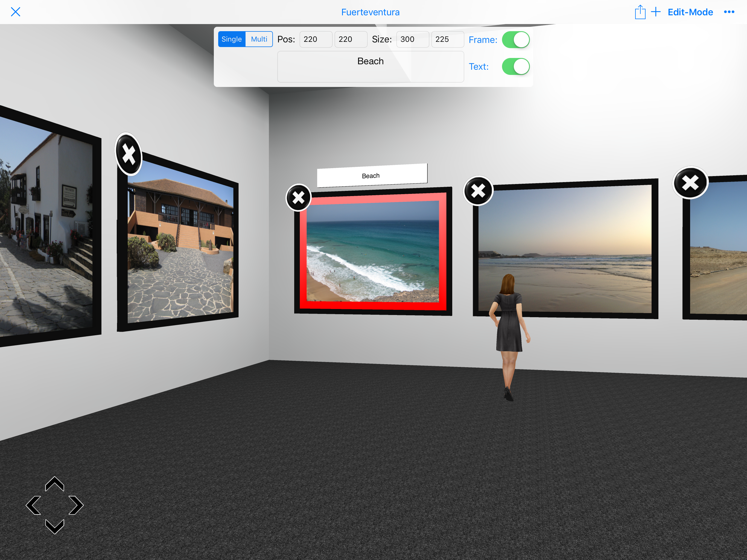Close the gallery with the top-left X
Viewport: 747px width, 560px height.
[16, 12]
